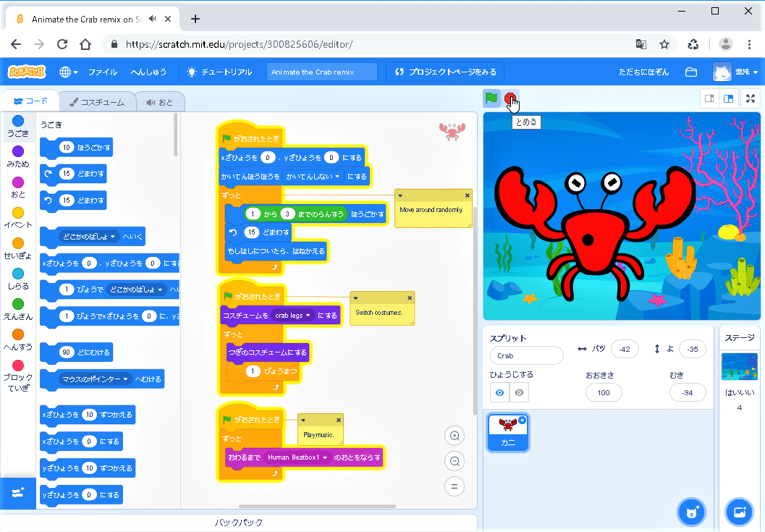Switch to small stage layout
Screen dimensions: 765x532
point(709,98)
